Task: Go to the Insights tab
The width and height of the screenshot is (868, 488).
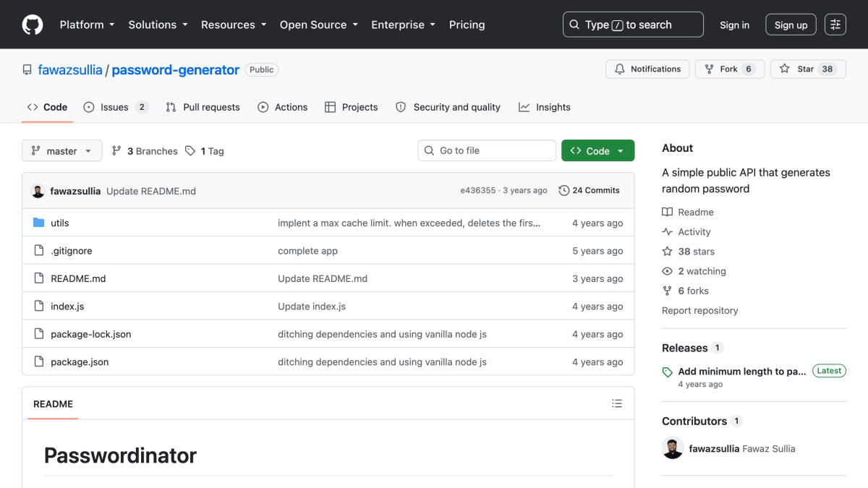Action: 545,107
